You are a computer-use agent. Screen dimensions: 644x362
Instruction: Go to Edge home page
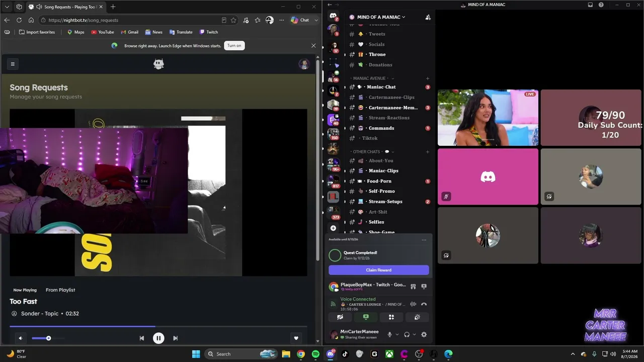(31, 20)
